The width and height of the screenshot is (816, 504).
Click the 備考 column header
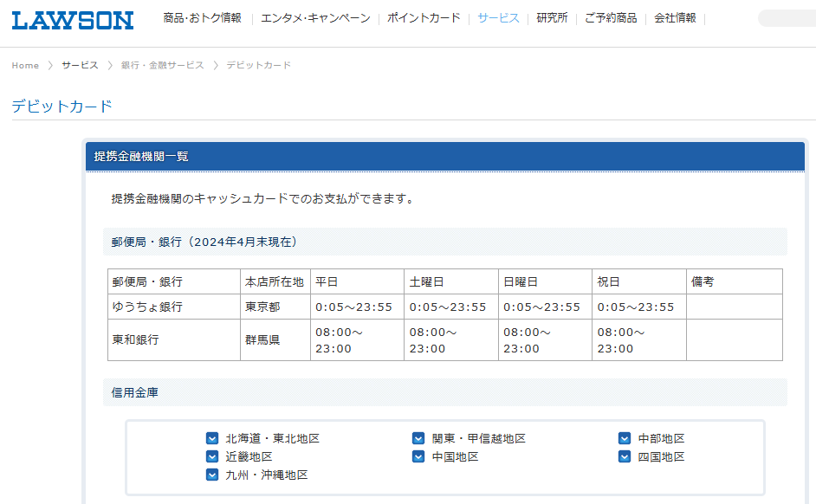click(x=735, y=282)
